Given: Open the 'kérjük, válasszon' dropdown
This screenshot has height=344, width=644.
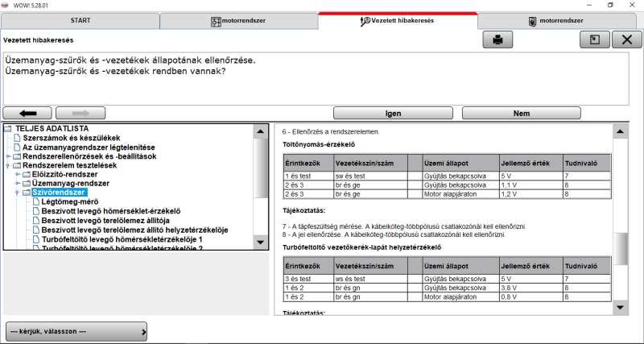Looking at the screenshot, I should tap(76, 331).
